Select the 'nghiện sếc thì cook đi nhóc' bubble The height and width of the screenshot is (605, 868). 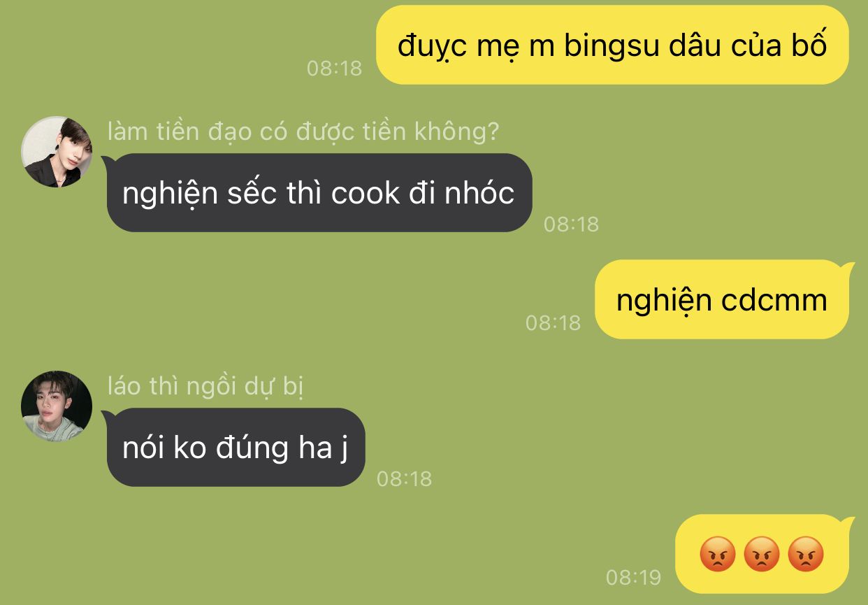click(319, 193)
